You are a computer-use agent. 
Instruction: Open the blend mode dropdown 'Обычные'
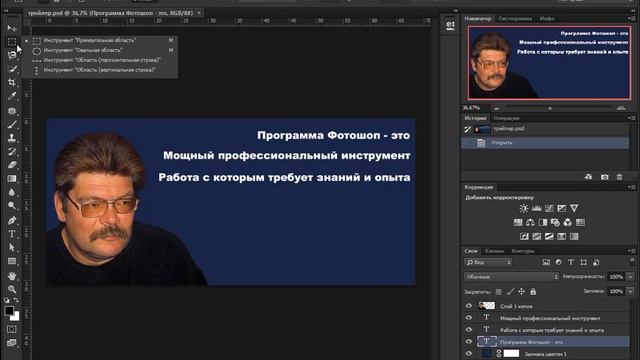(511, 277)
